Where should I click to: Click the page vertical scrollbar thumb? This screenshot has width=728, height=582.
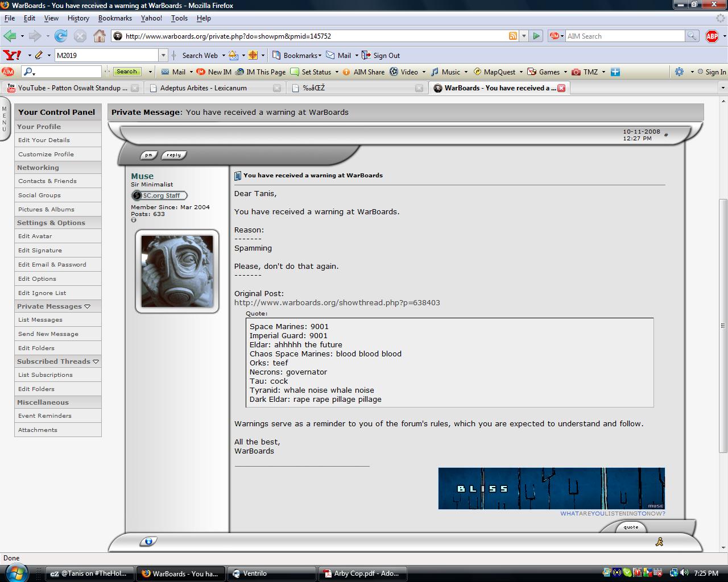(723, 326)
